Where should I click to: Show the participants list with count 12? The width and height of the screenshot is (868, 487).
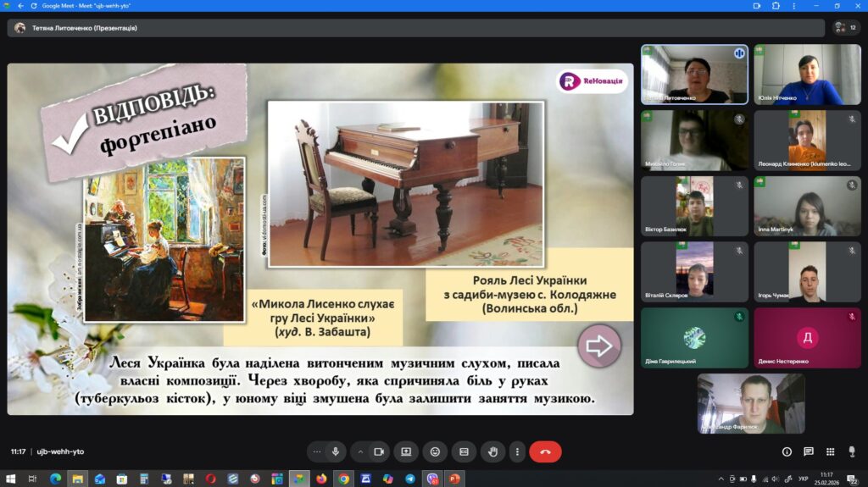click(846, 28)
